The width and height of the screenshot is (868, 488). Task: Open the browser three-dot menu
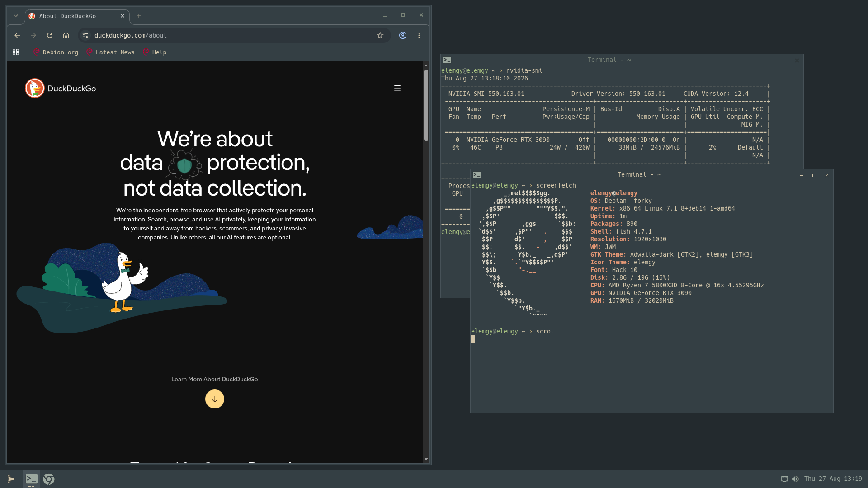tap(419, 35)
